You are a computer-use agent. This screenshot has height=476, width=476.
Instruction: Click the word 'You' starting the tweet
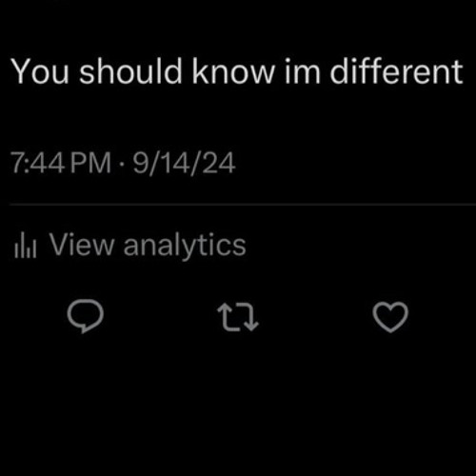point(40,71)
